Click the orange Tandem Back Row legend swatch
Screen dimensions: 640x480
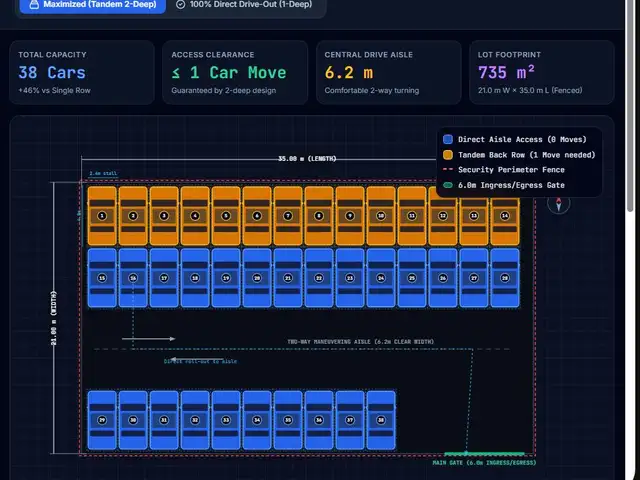pos(448,155)
